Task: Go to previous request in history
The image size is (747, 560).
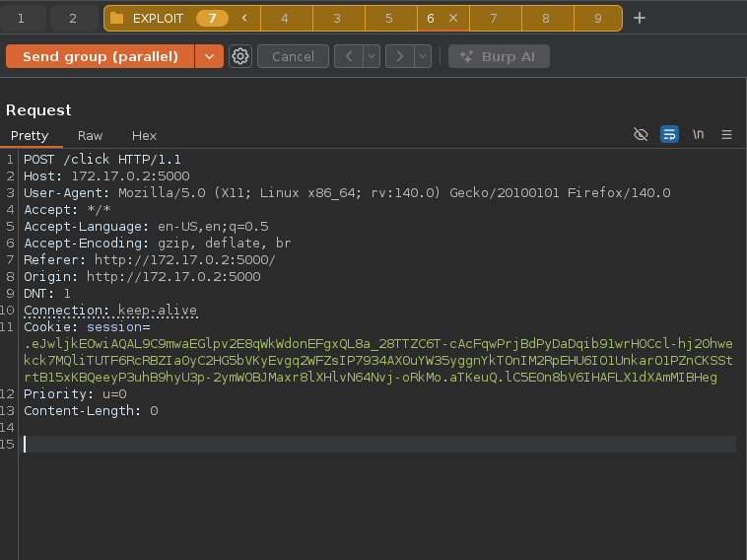Action: [x=349, y=56]
